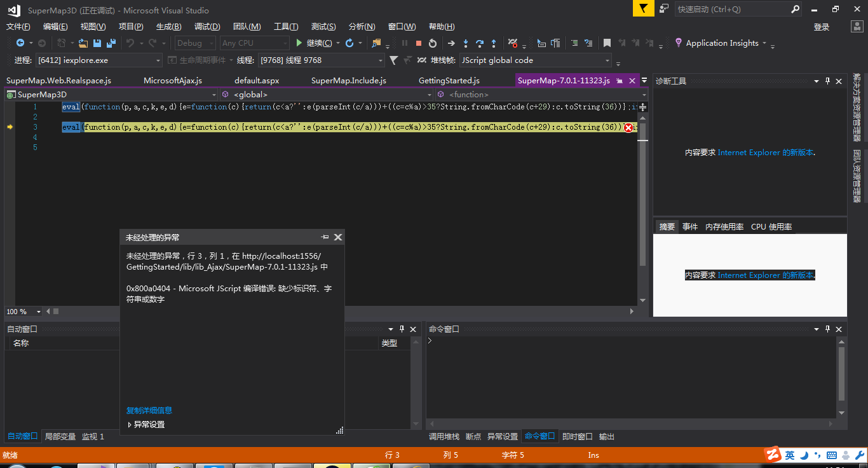Open the 继续 button dropdown arrow
The width and height of the screenshot is (868, 468).
click(x=337, y=43)
